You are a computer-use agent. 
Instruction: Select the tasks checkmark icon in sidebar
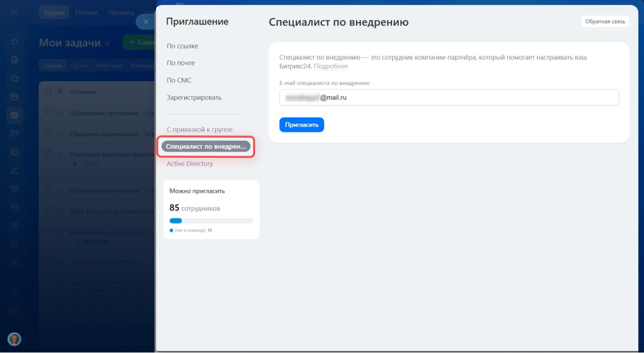click(x=14, y=115)
